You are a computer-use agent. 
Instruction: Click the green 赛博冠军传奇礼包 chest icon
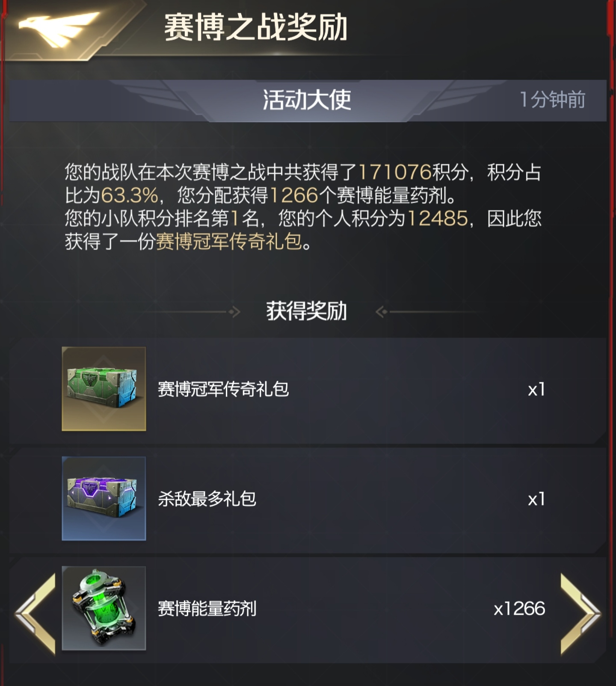(x=104, y=389)
